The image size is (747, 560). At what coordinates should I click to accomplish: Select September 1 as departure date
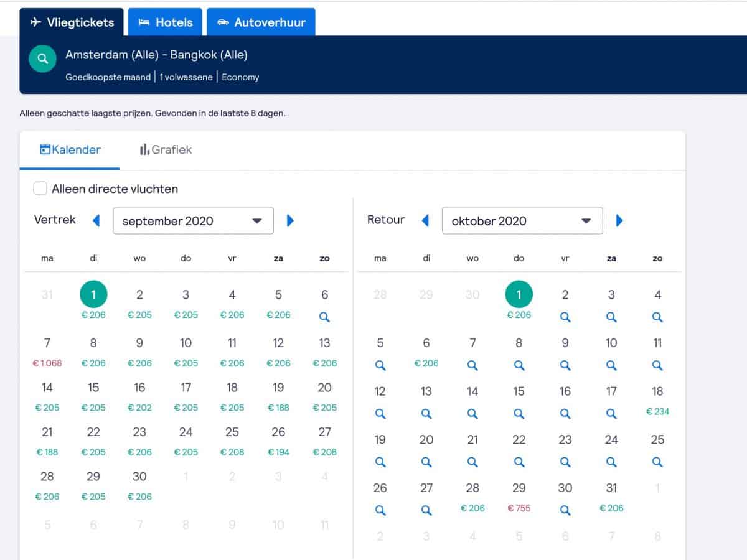(93, 294)
